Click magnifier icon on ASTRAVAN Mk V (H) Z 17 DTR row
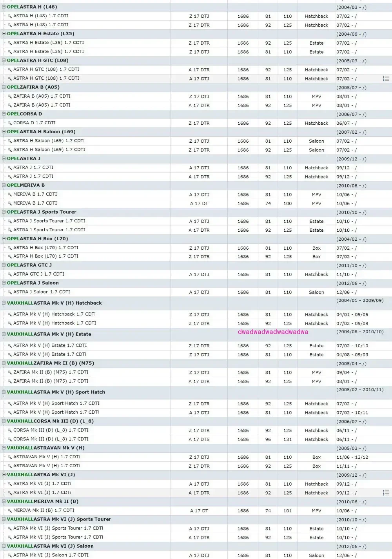Image resolution: width=392 pixels, height=559 pixels. (x=10, y=466)
